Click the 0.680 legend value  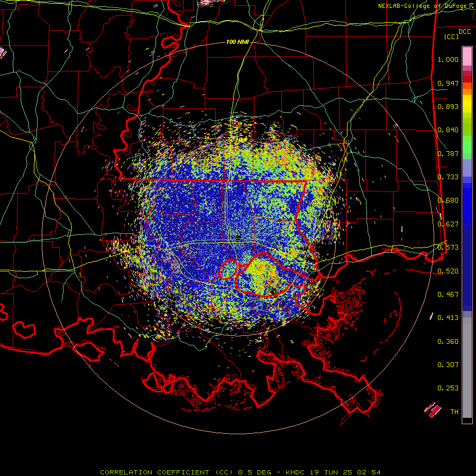(448, 200)
